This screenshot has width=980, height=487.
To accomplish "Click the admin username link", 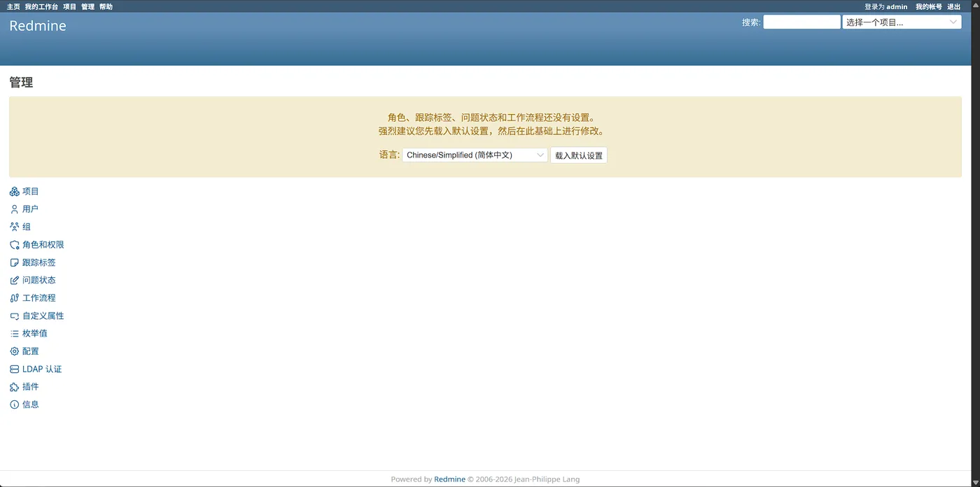I will pos(897,6).
